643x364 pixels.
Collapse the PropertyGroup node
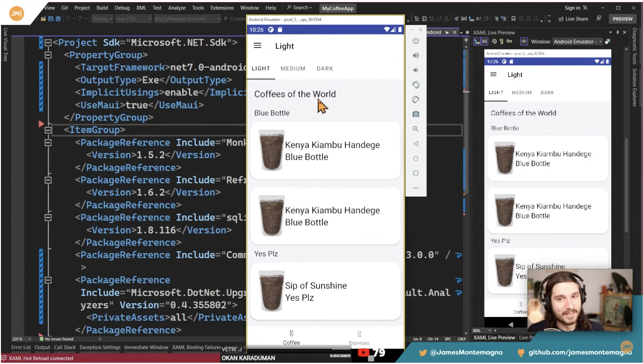pos(48,55)
